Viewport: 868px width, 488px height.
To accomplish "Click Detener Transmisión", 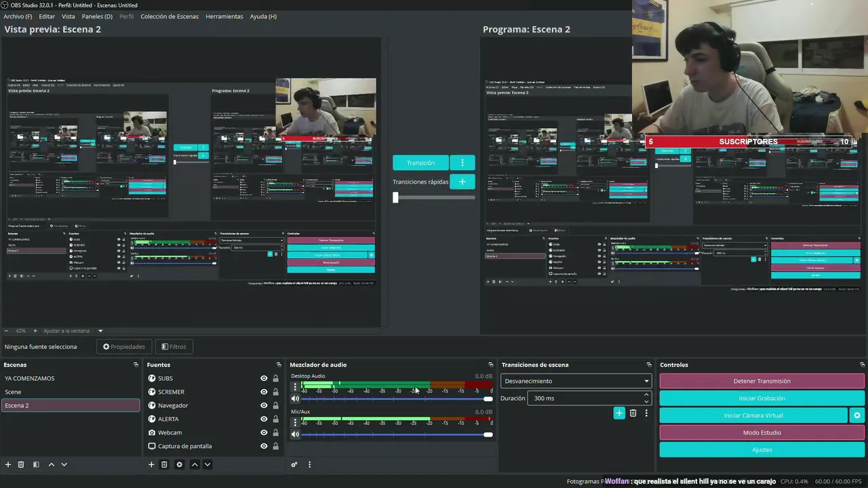I will click(762, 381).
